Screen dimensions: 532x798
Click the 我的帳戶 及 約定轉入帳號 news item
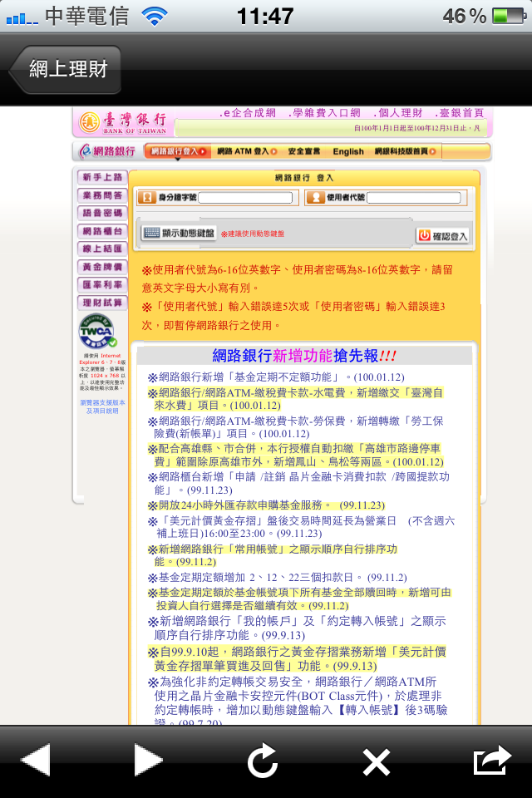298,628
